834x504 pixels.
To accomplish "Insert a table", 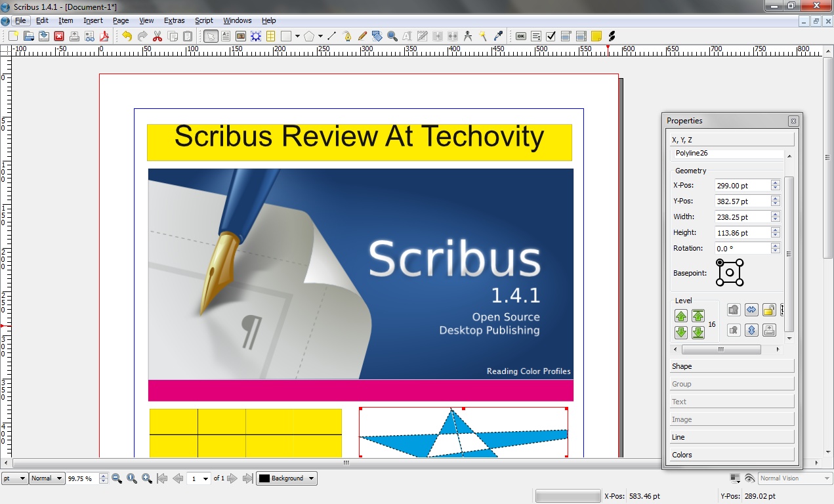I will (270, 36).
